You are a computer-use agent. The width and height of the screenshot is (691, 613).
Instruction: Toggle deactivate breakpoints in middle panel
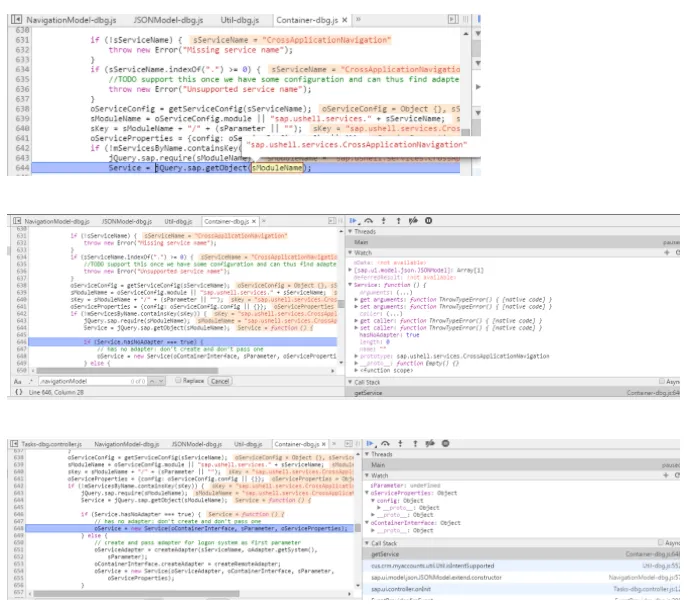(413, 221)
